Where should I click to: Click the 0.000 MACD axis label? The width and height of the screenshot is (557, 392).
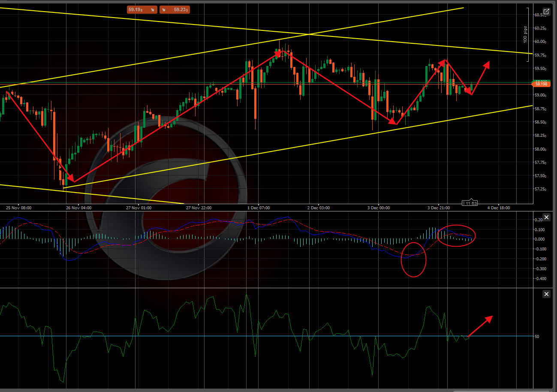coord(539,239)
